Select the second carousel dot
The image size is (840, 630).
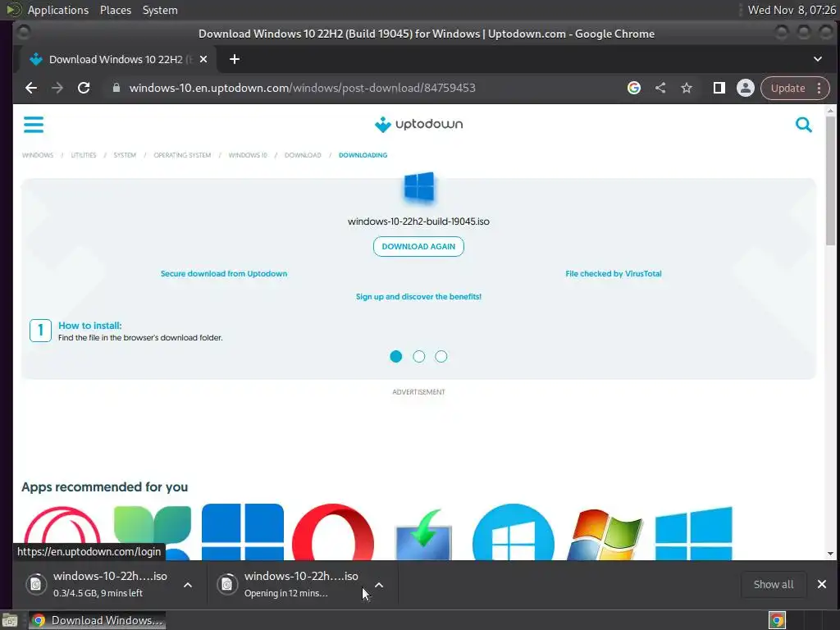[419, 356]
